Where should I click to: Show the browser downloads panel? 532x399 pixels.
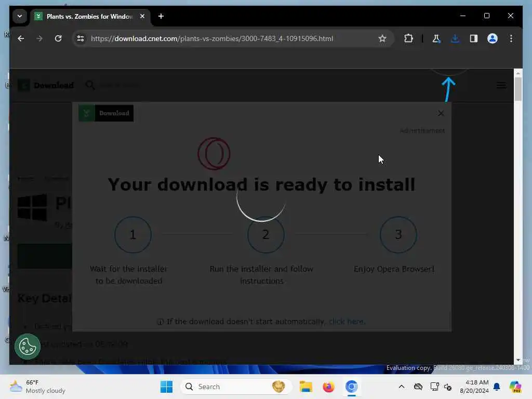click(x=455, y=38)
